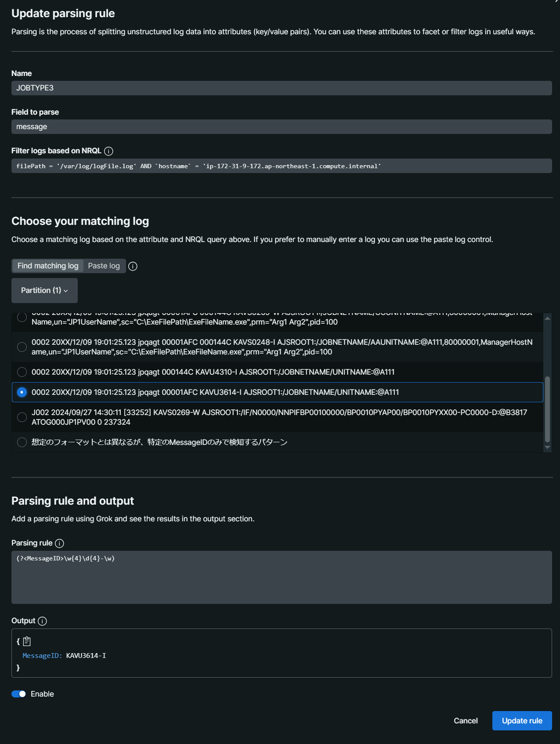Select the KAVU4310-I log radio button
Image resolution: width=560 pixels, height=744 pixels.
click(22, 372)
